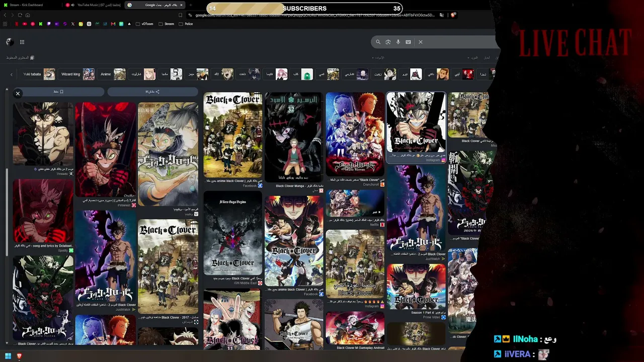Open a new browser tab
Image resolution: width=644 pixels, height=362 pixels.
[190, 5]
